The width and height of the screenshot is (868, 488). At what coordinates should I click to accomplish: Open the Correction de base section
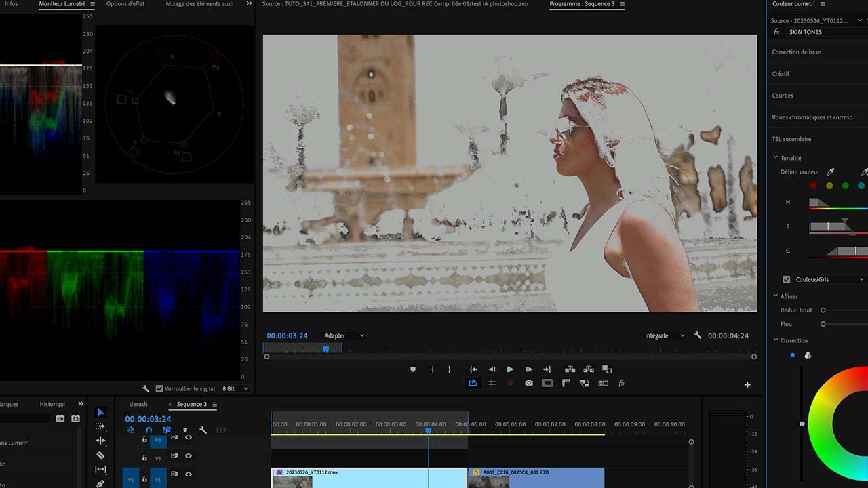pyautogui.click(x=796, y=52)
